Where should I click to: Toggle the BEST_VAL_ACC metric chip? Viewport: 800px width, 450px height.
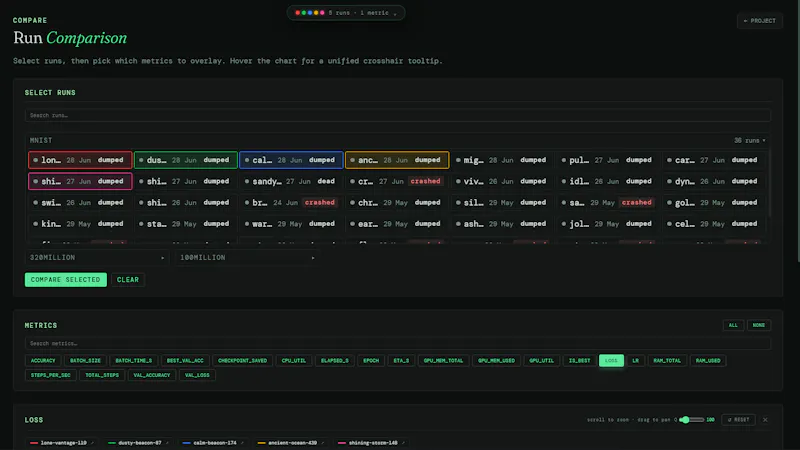coord(185,361)
